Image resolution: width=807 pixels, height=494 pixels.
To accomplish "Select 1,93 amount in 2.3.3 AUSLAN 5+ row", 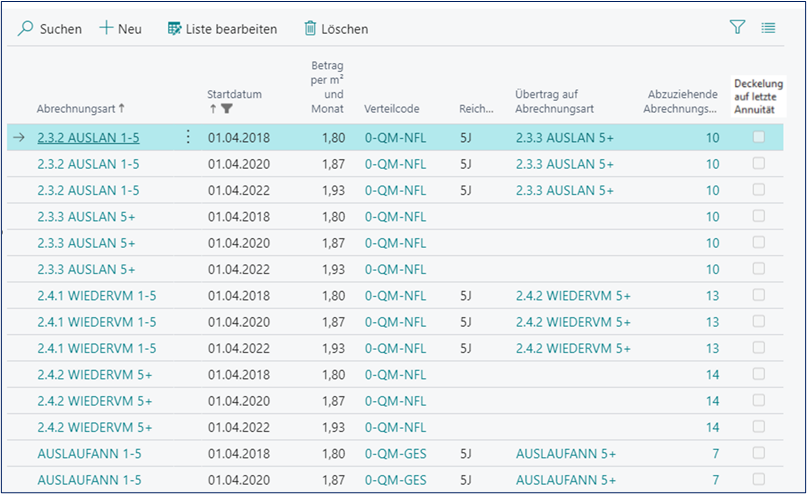I will point(334,269).
